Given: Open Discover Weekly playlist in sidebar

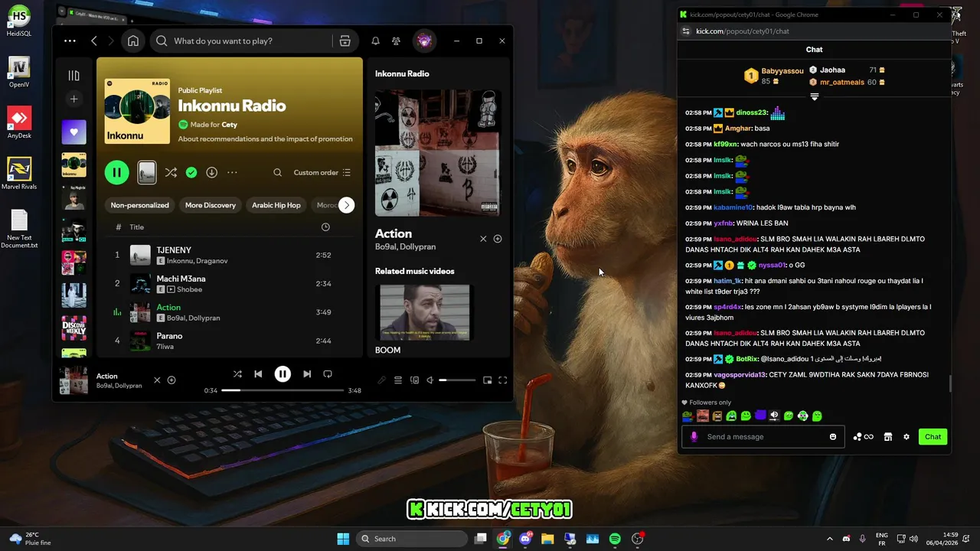Looking at the screenshot, I should pyautogui.click(x=73, y=328).
